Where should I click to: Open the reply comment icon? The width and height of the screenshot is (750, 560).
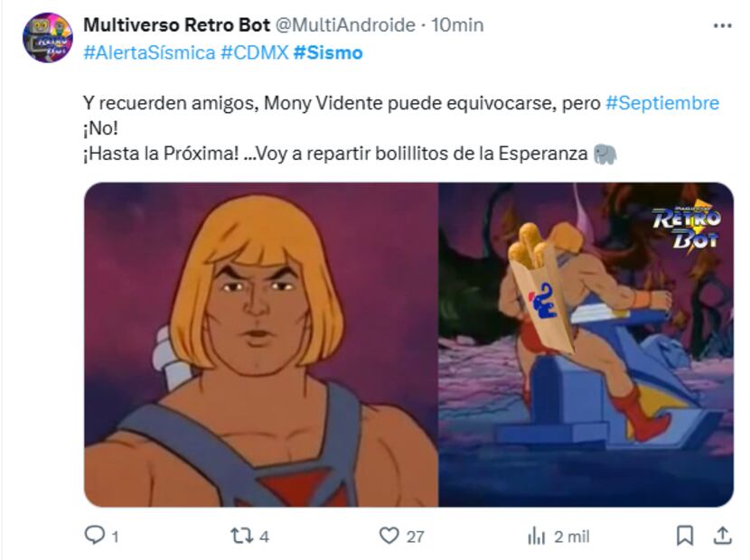click(94, 535)
